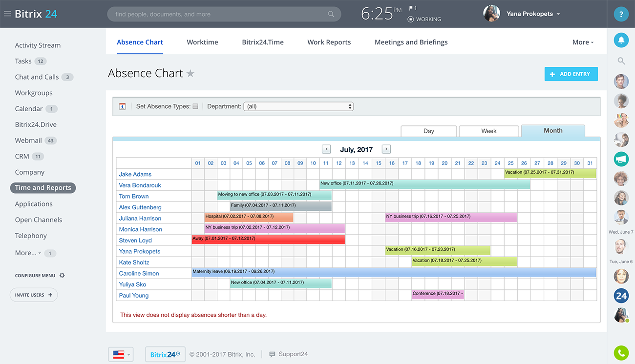Image resolution: width=635 pixels, height=364 pixels.
Task: Open the calendar date picker icon
Action: click(x=122, y=106)
